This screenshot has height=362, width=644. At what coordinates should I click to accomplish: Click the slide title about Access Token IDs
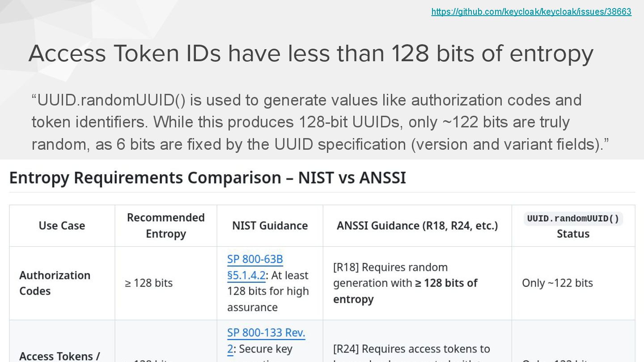pos(311,53)
